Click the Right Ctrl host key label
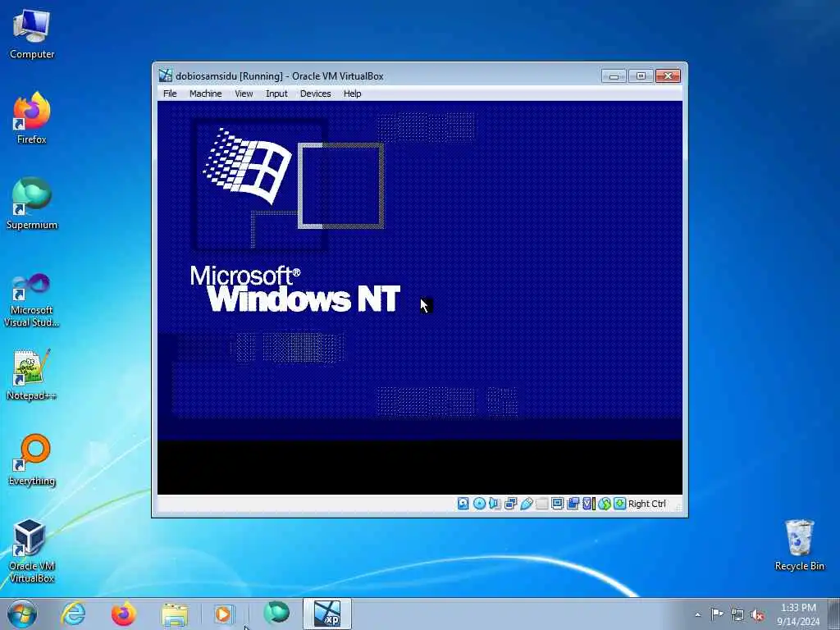840x630 pixels. point(647,504)
